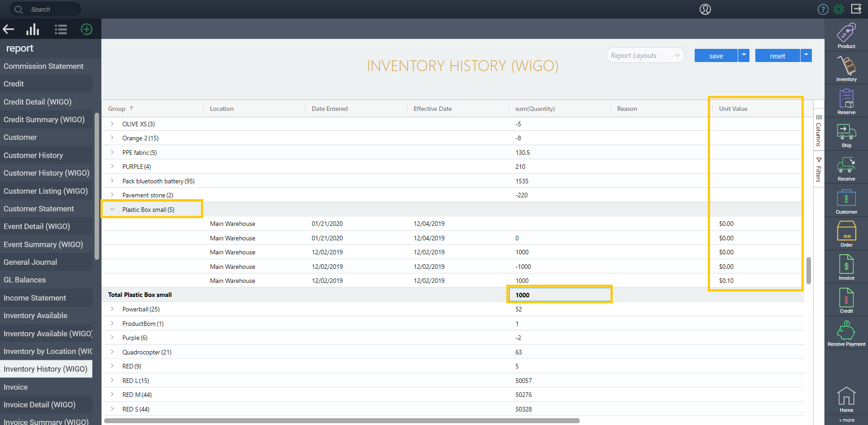Image resolution: width=868 pixels, height=425 pixels.
Task: Open the user profile icon
Action: [705, 9]
